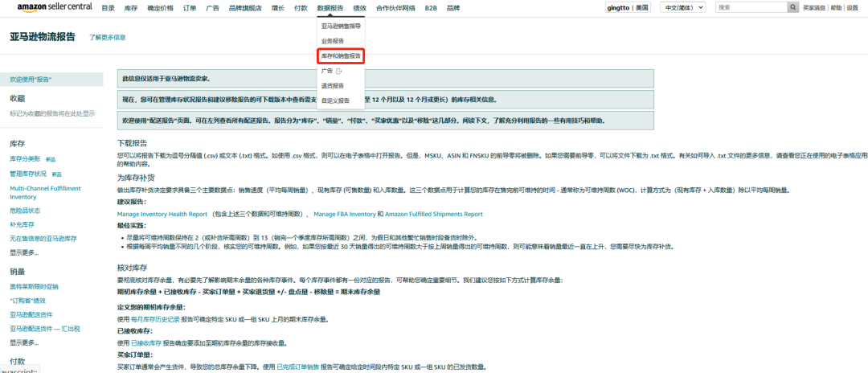Click the 已接收库存 link
This screenshot has height=373, width=868.
click(147, 343)
